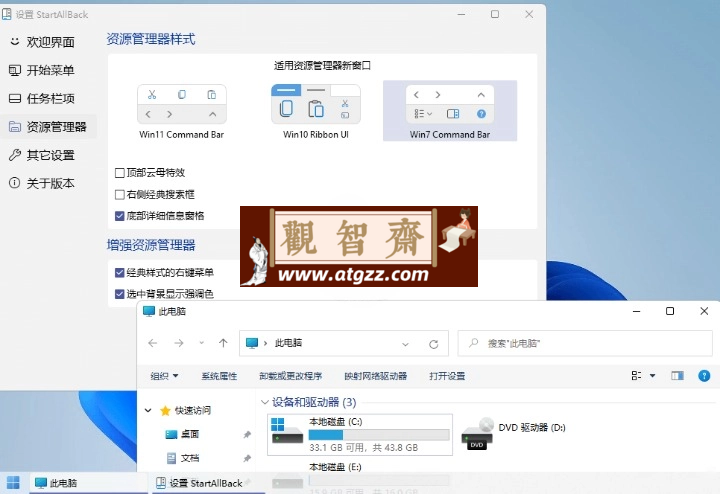720x494 pixels.
Task: Select the 本地磁盘 (E:) drive
Action: [335, 467]
